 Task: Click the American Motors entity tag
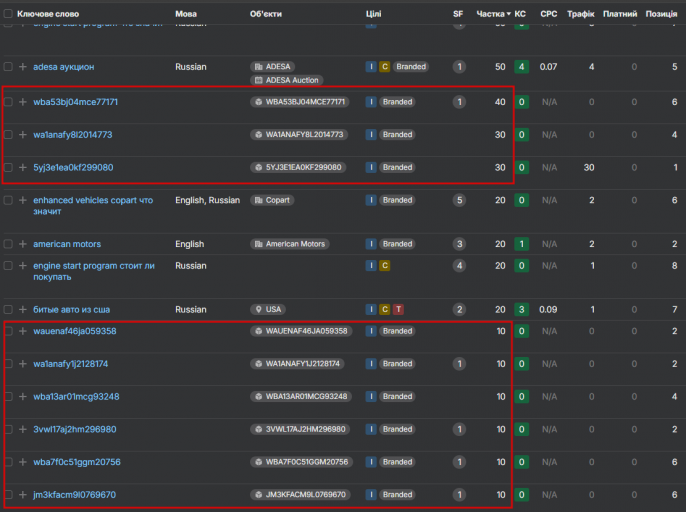tap(290, 244)
